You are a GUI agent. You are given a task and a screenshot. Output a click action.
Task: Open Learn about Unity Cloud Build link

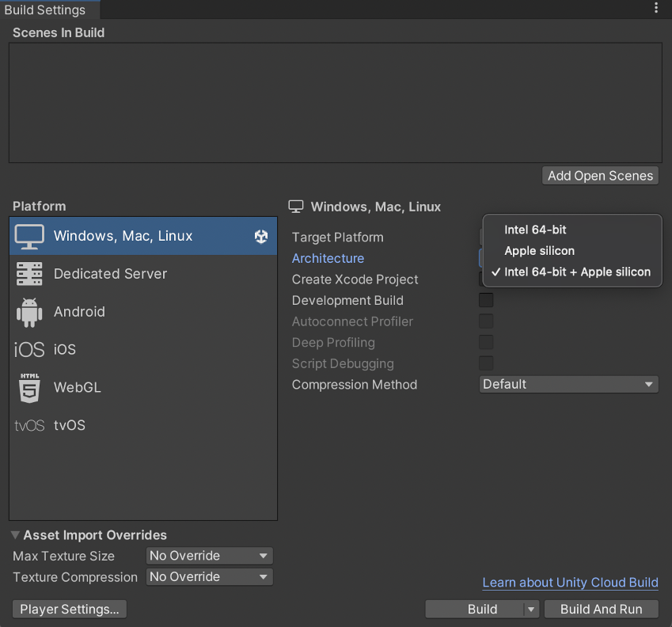pyautogui.click(x=570, y=583)
